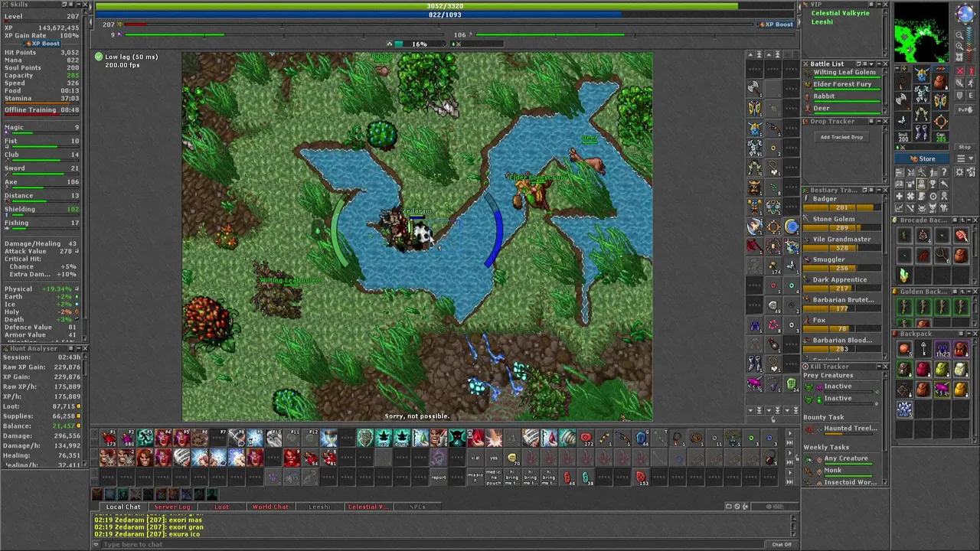980x551 pixels.
Task: Switch to Server Log chat tab
Action: 172,507
